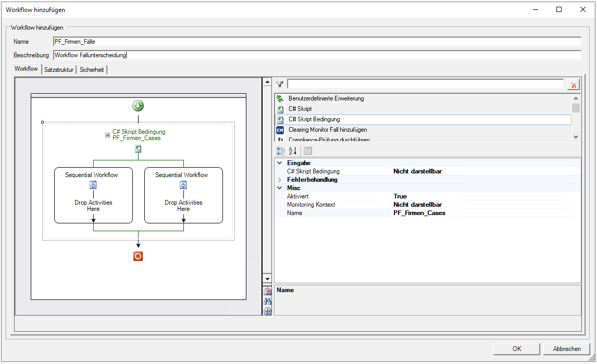Click the right Sequential Workflow title
This screenshot has height=364, width=597.
182,175
